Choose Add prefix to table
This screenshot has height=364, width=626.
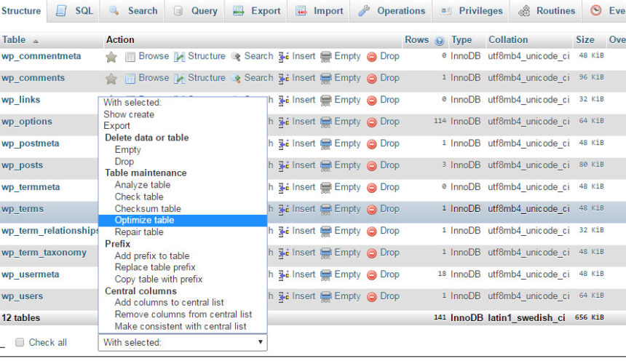(152, 256)
